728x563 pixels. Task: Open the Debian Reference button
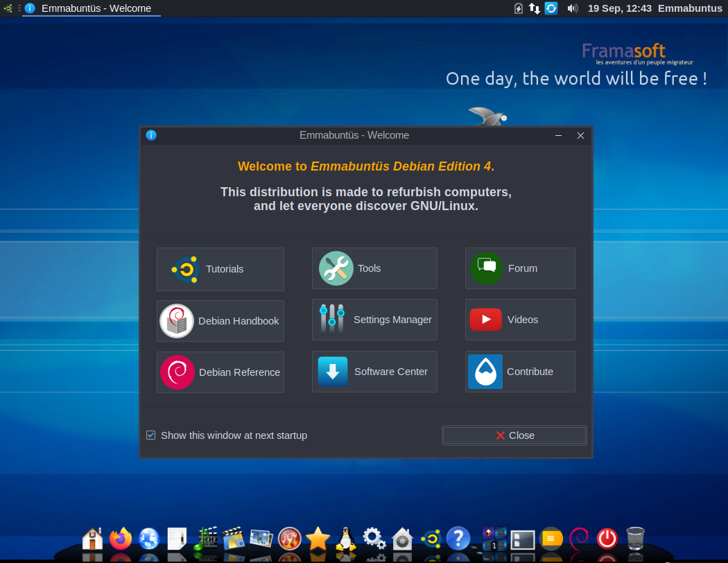tap(220, 372)
